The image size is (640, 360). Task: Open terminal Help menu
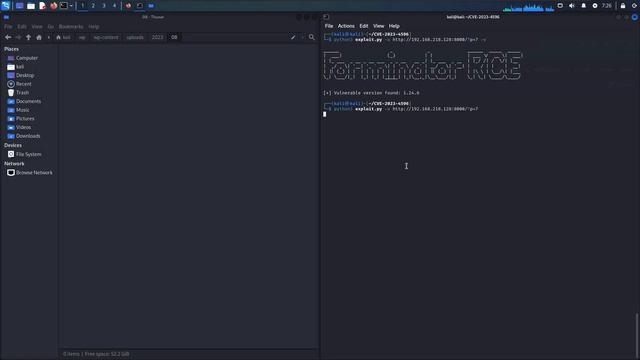[x=394, y=26]
